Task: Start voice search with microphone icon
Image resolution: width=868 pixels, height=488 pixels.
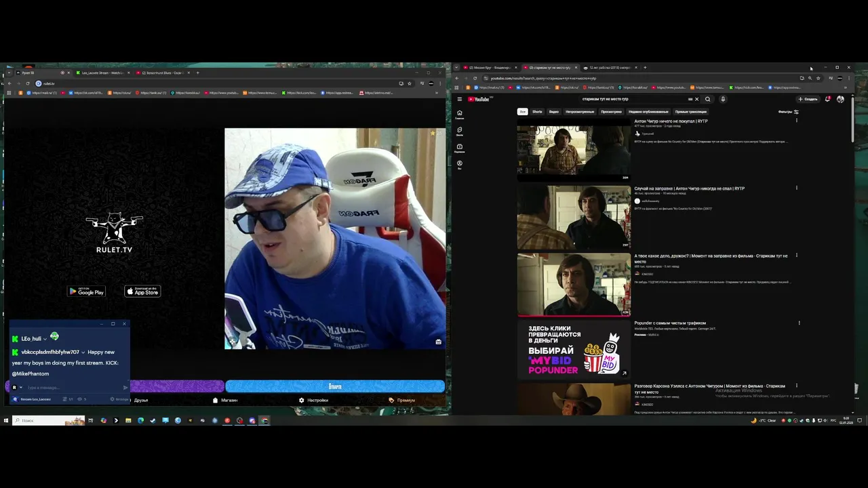Action: pyautogui.click(x=723, y=99)
